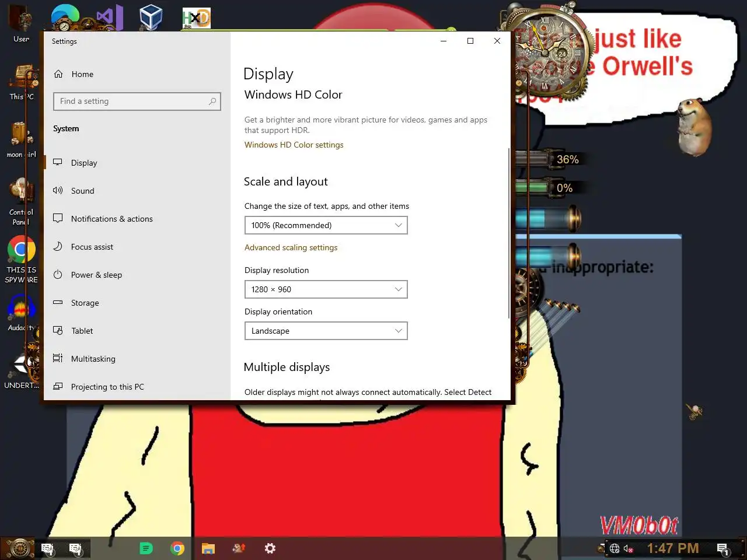
Task: Open the 1280 × 960 resolution dropdown
Action: click(326, 289)
